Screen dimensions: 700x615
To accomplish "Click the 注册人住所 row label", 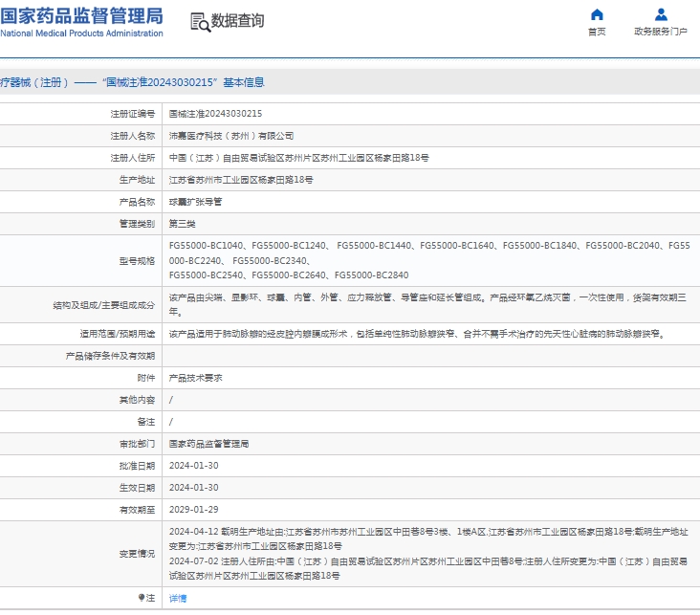I will click(x=133, y=158).
